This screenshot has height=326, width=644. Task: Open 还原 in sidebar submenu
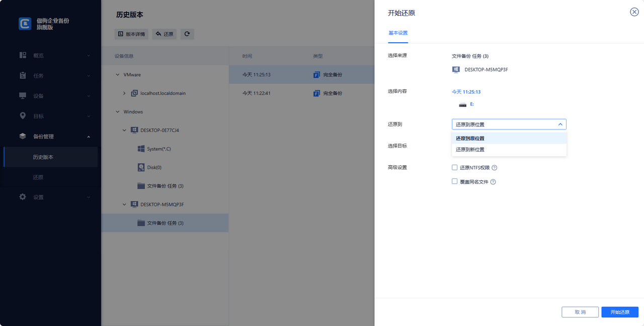pos(50,177)
